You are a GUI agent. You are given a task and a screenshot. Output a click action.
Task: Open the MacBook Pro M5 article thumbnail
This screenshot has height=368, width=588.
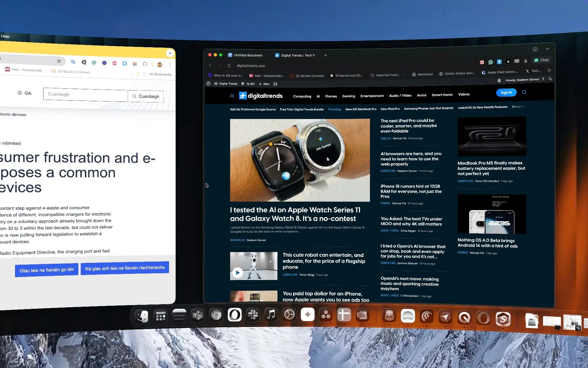[492, 136]
